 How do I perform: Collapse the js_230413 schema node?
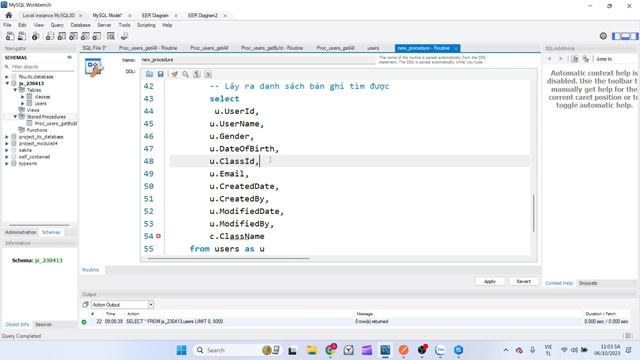click(7, 83)
